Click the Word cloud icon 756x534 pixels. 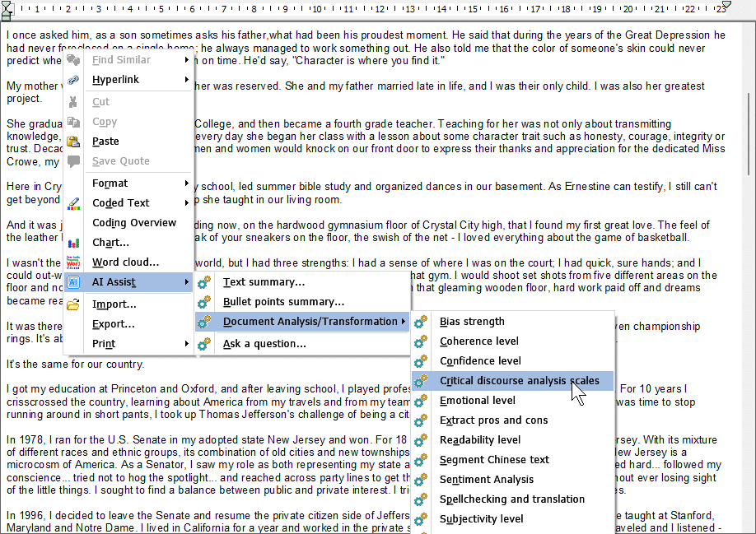coord(74,262)
